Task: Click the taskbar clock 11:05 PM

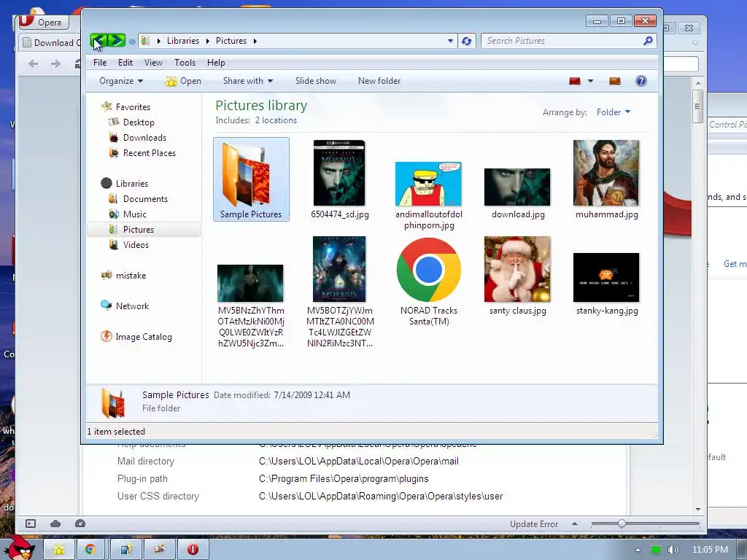Action: pos(710,550)
